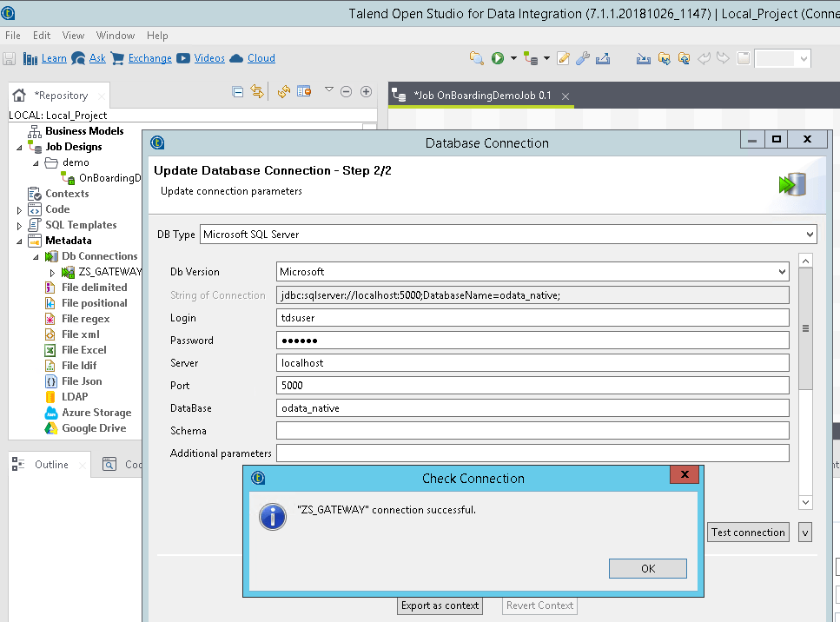Select Google Drive metadata item
This screenshot has height=622, width=840.
click(x=94, y=428)
